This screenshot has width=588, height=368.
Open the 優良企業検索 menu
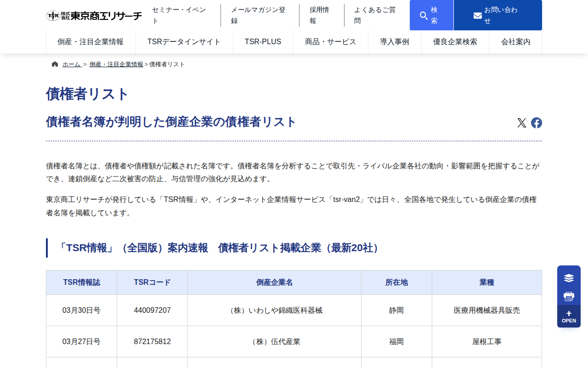click(455, 42)
